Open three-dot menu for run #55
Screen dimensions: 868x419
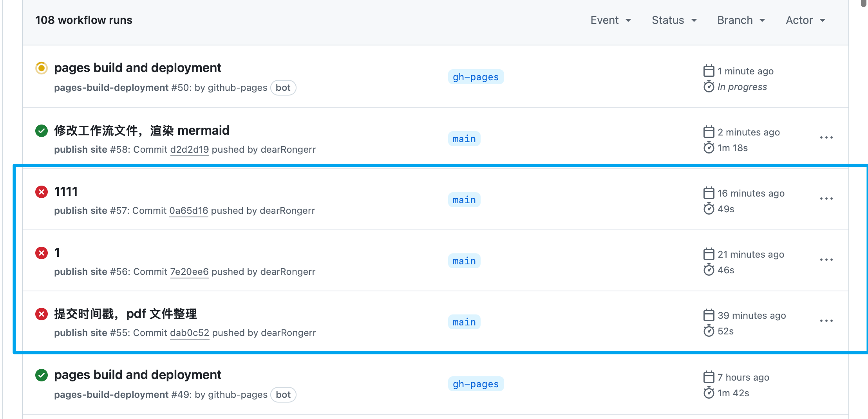tap(826, 321)
